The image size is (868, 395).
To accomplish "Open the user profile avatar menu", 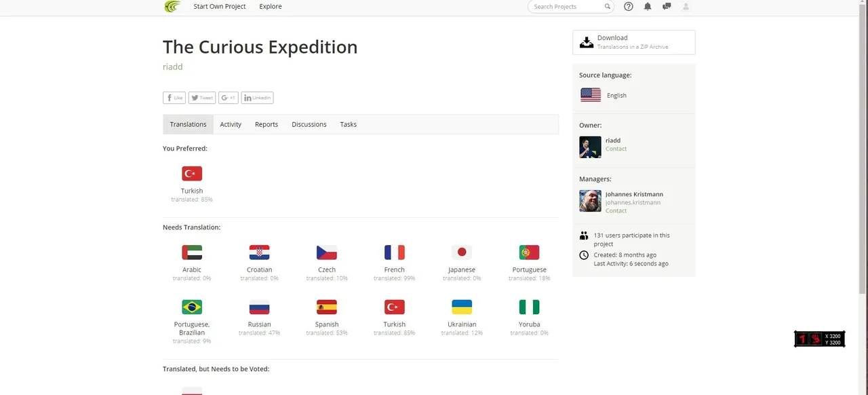I will [686, 7].
